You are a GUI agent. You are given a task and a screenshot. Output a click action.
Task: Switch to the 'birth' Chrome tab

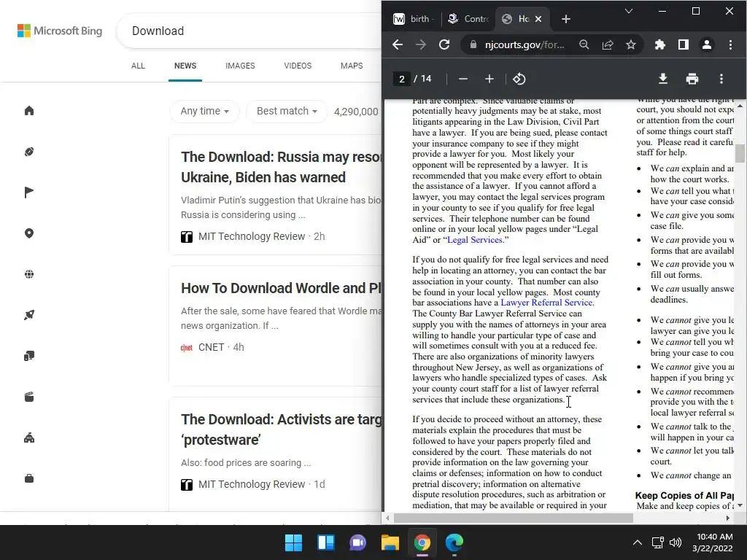[413, 19]
